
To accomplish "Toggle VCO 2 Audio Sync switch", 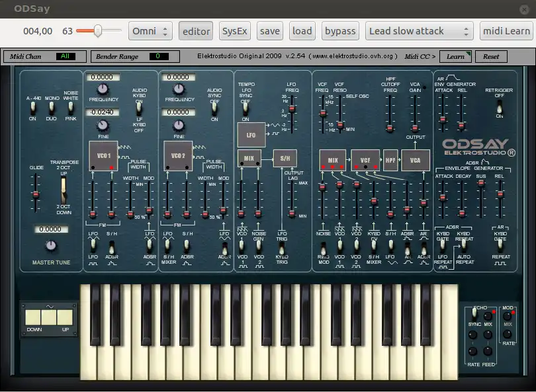I will tap(214, 109).
